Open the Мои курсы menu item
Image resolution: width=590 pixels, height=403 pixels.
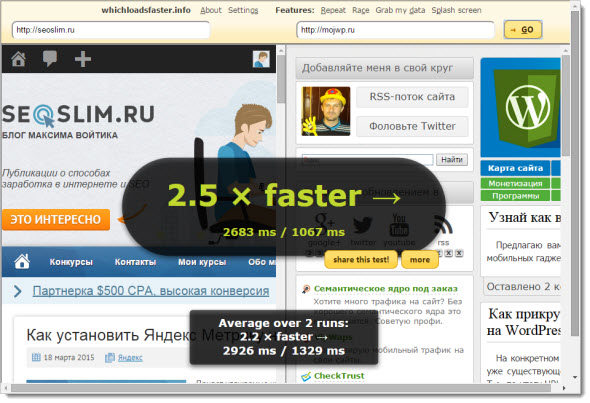[x=202, y=262]
